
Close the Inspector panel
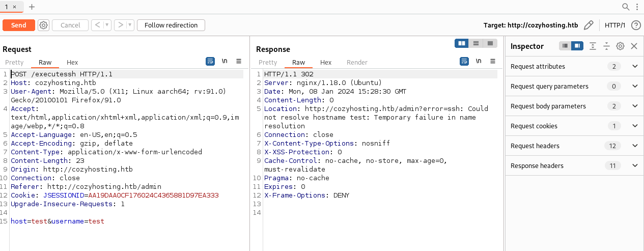point(634,46)
